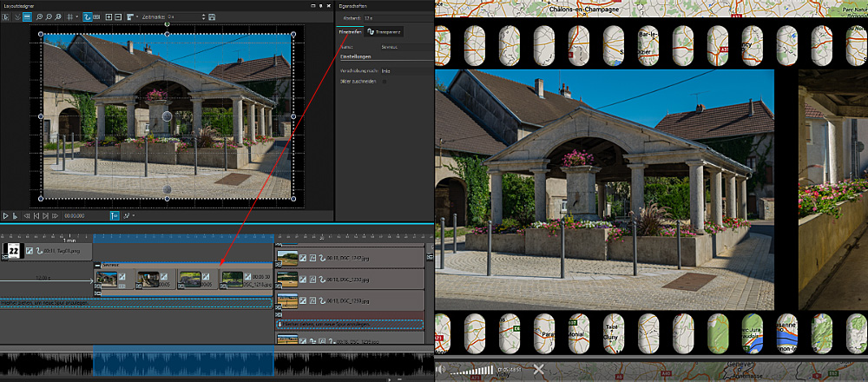
Task: Click the plus icon in Layoutdesigner toolbar
Action: (x=108, y=16)
